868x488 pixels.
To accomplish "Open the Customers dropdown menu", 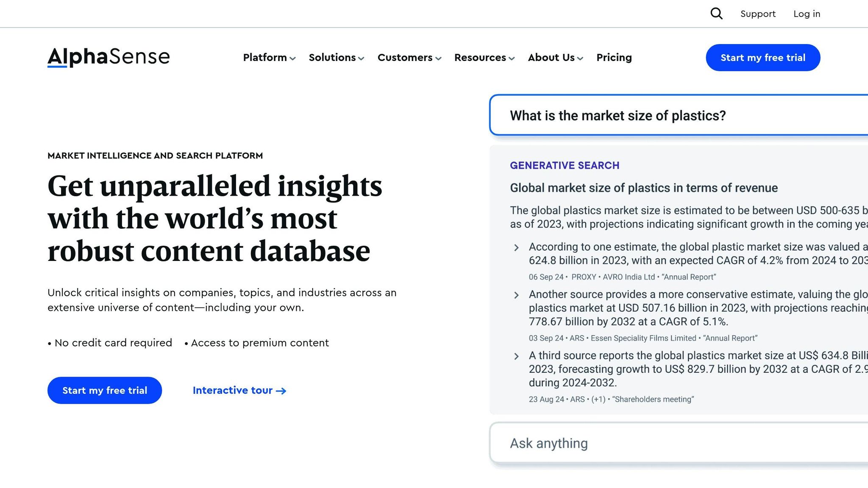I will [x=409, y=58].
